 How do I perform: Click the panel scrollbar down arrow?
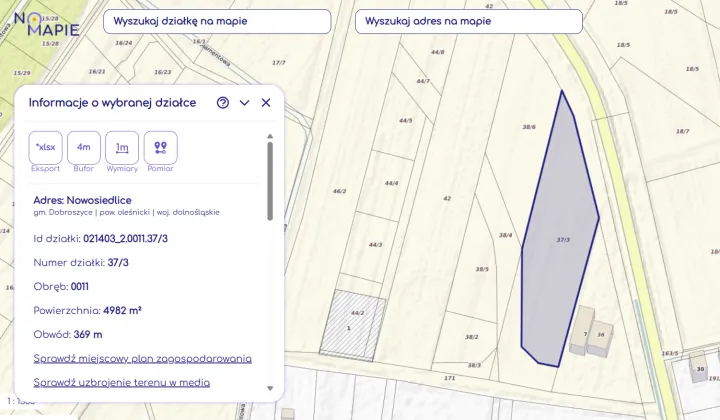click(270, 388)
